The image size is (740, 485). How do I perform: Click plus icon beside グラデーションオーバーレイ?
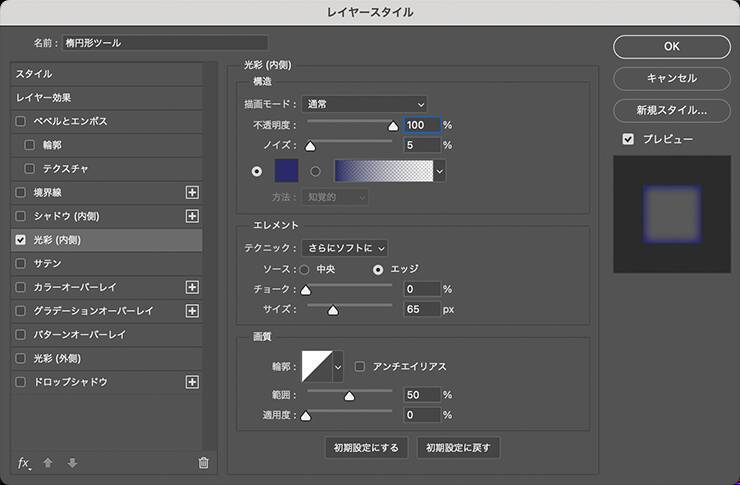[x=193, y=311]
